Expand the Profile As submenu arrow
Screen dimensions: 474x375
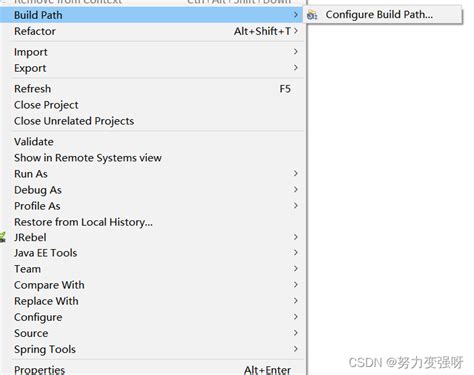(296, 205)
